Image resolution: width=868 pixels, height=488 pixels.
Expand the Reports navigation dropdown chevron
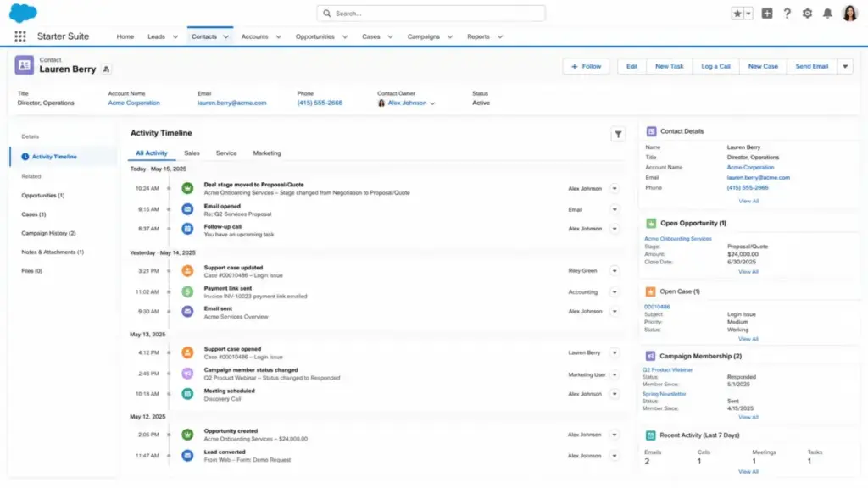pyautogui.click(x=500, y=37)
